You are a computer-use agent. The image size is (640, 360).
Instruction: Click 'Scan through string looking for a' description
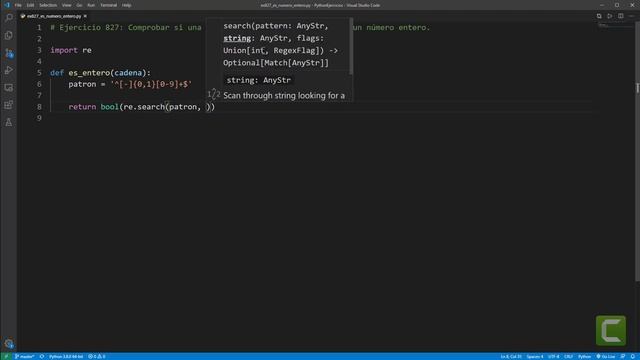(284, 96)
